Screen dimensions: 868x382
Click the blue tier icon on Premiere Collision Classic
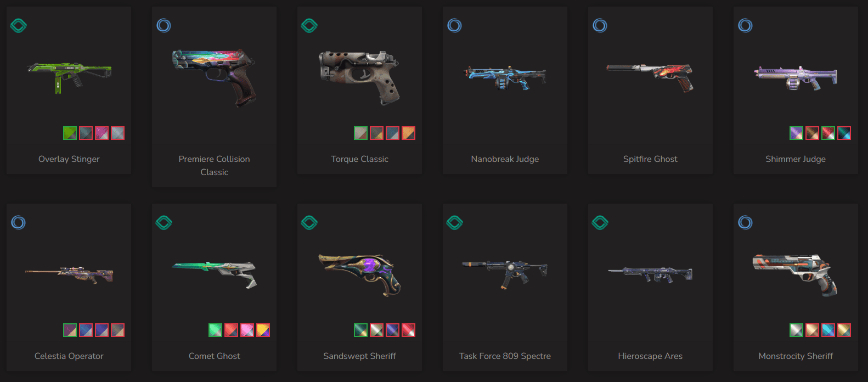[164, 25]
